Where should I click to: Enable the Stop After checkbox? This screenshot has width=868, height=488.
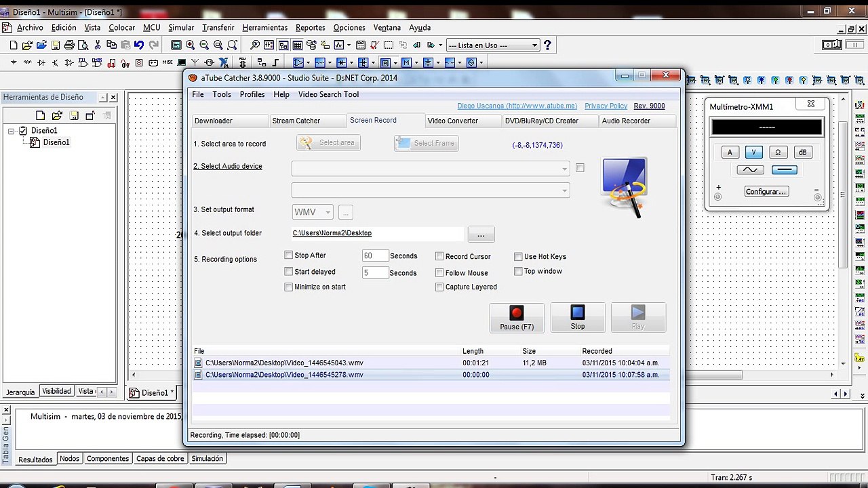click(x=289, y=256)
